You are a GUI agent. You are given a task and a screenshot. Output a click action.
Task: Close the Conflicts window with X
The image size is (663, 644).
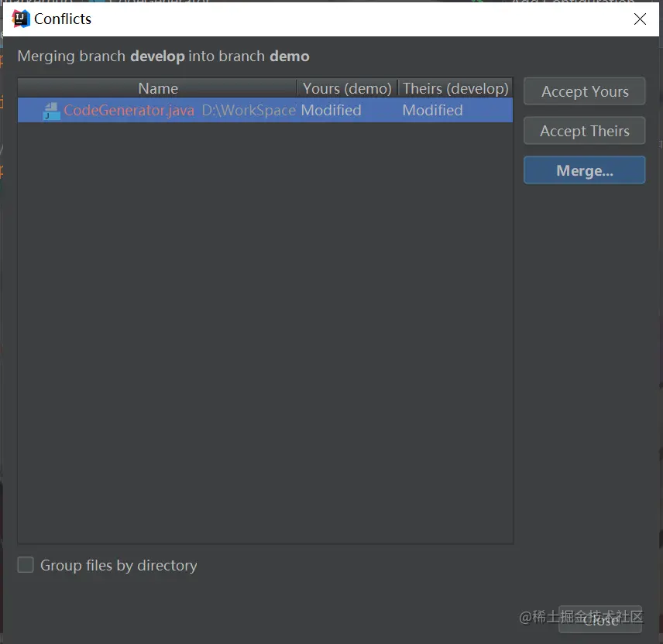(640, 19)
